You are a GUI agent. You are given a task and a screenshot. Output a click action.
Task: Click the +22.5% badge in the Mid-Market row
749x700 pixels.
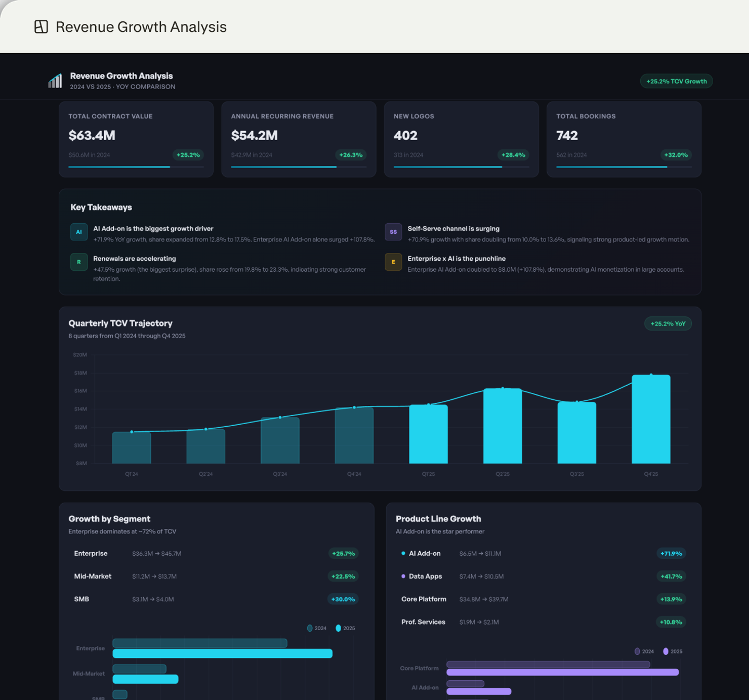click(x=343, y=577)
